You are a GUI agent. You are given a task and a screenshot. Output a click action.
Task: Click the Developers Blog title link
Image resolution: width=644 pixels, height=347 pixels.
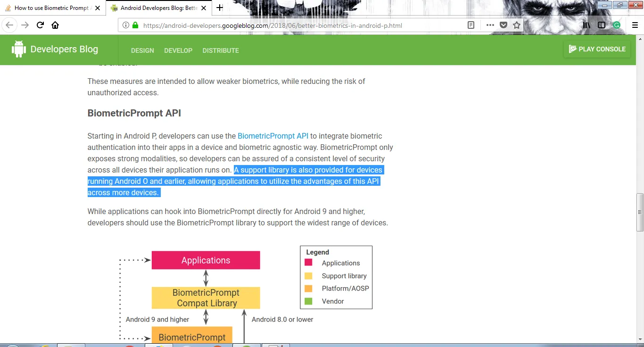tap(64, 49)
